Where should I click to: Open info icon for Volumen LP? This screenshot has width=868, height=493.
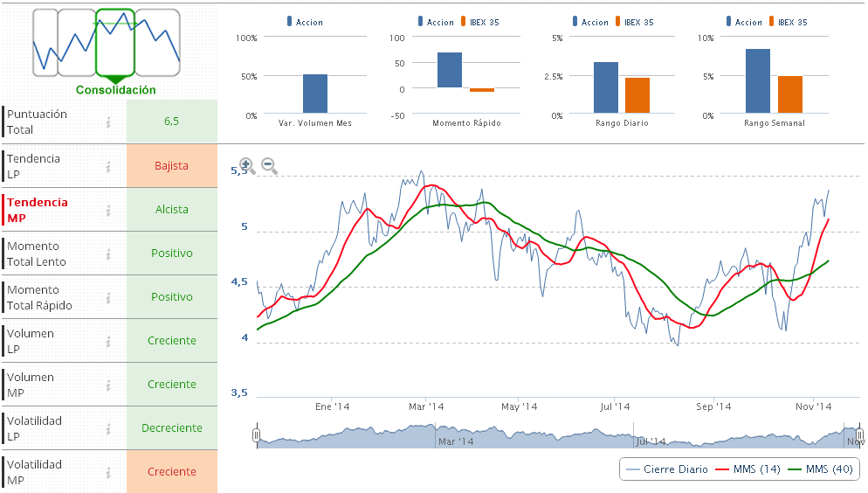coord(109,341)
